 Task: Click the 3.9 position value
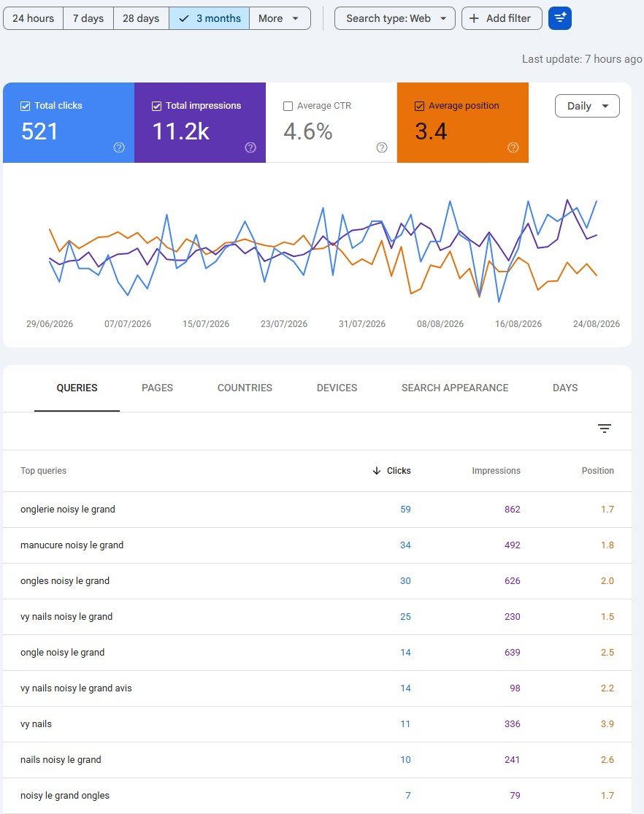607,724
